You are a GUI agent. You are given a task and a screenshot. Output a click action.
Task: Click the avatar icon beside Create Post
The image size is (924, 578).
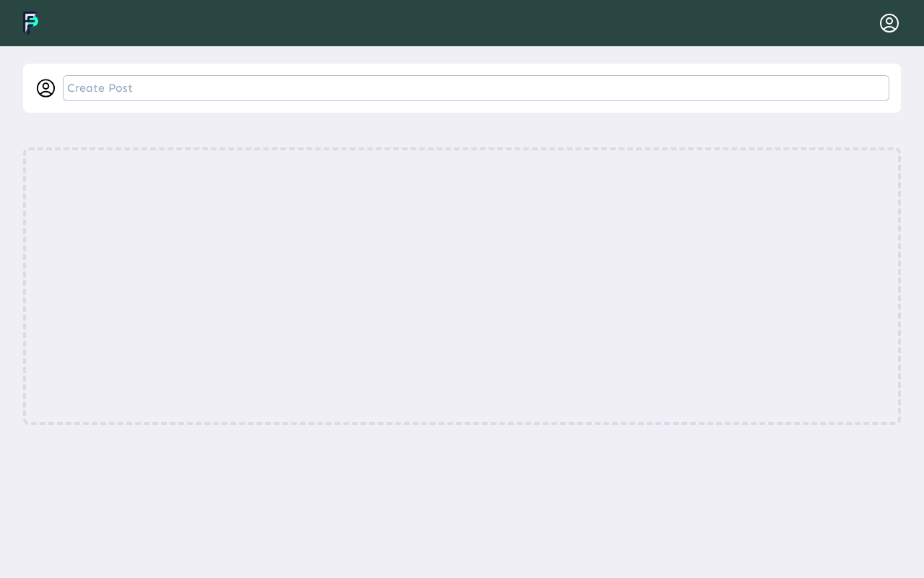[45, 88]
